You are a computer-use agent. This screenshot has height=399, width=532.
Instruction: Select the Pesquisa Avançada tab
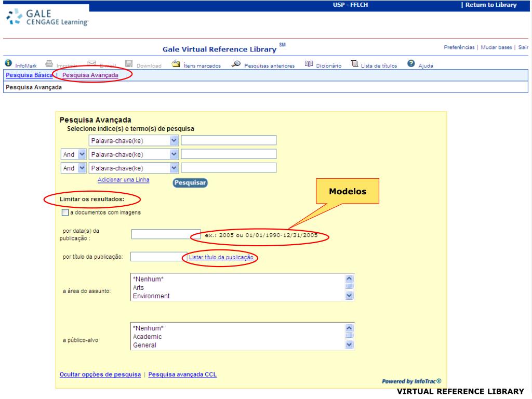[x=90, y=75]
